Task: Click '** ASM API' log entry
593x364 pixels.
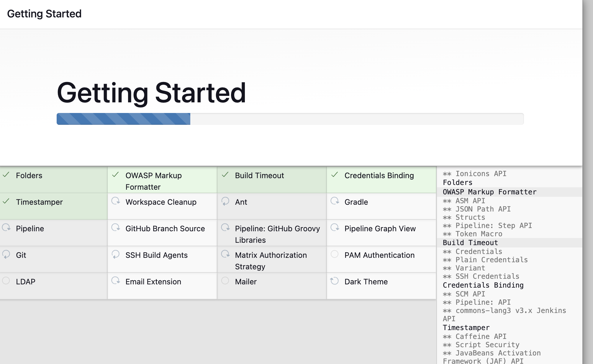Action: point(464,201)
